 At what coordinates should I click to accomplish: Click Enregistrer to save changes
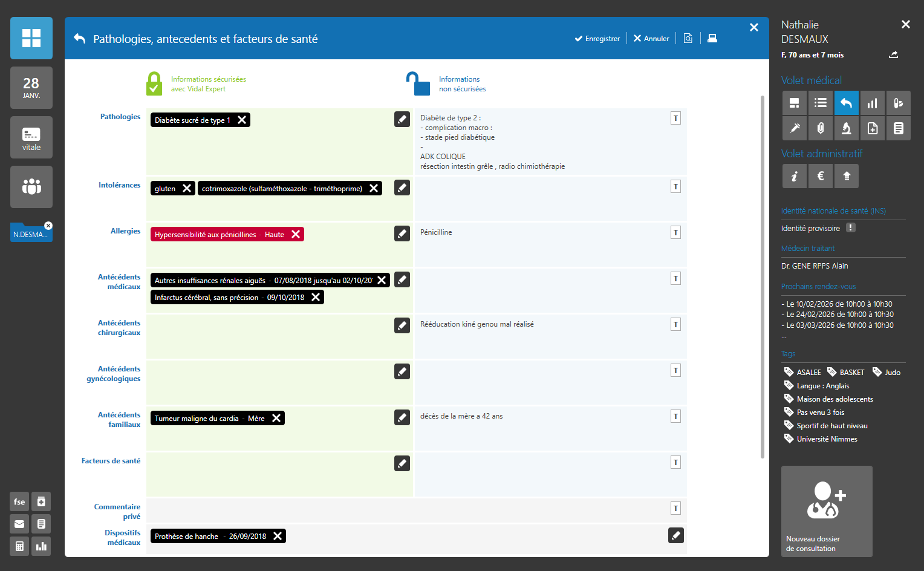click(597, 39)
